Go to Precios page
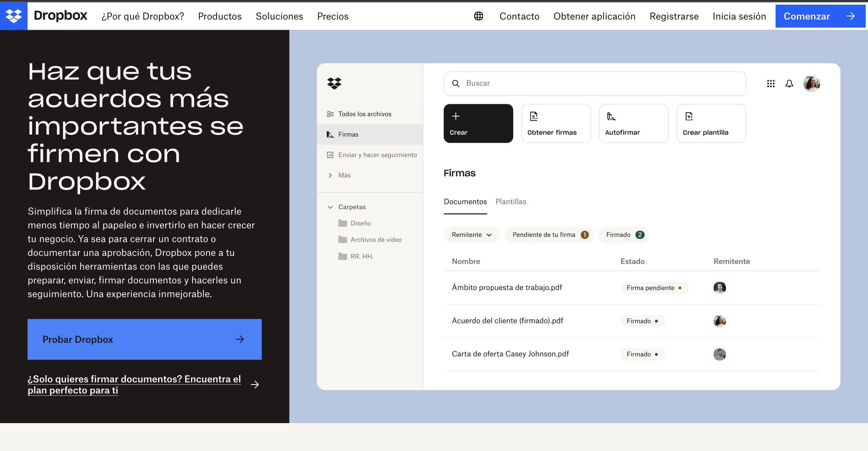Viewport: 868px width, 451px height. pos(333,16)
